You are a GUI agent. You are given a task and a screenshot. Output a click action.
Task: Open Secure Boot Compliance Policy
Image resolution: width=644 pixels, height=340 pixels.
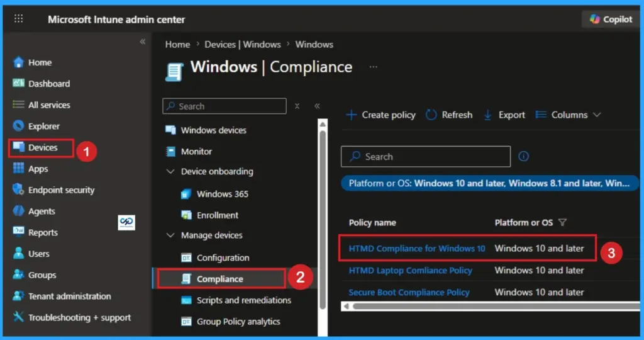409,292
